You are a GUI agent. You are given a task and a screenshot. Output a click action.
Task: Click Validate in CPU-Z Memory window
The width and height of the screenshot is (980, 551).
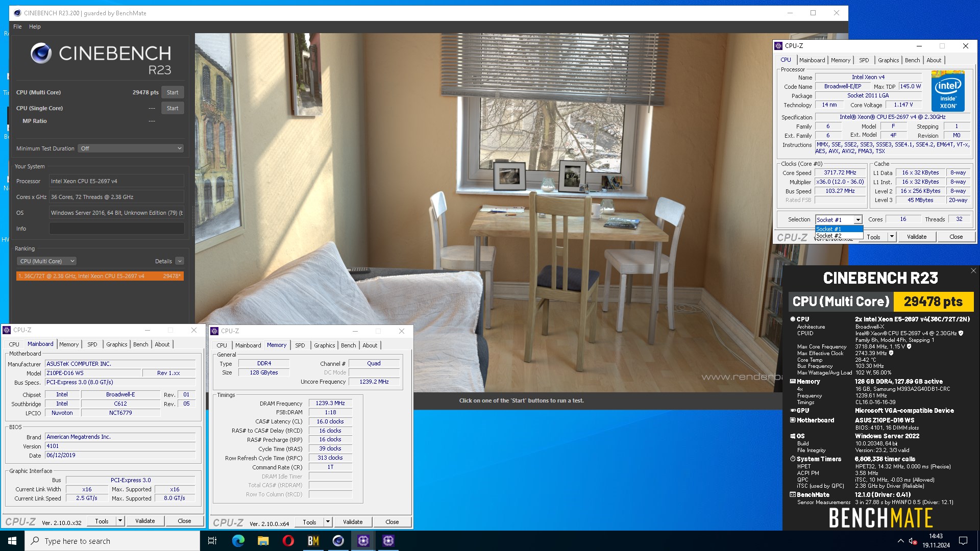coord(353,522)
